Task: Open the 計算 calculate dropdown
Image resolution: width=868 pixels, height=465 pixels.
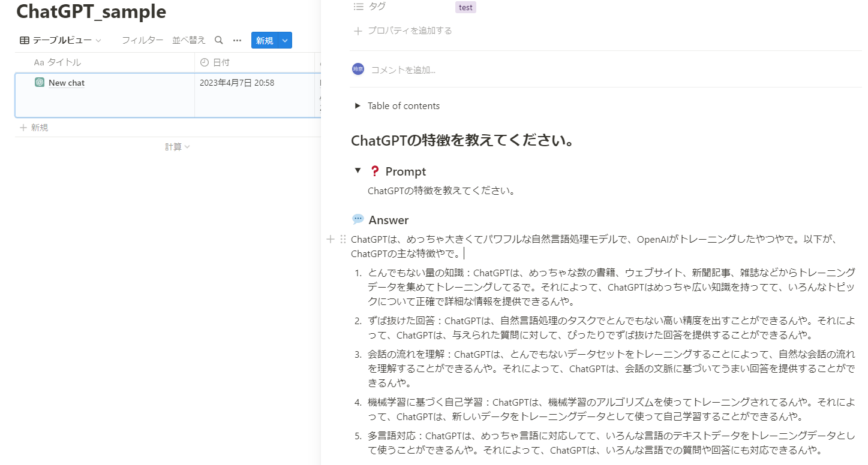Action: [177, 147]
